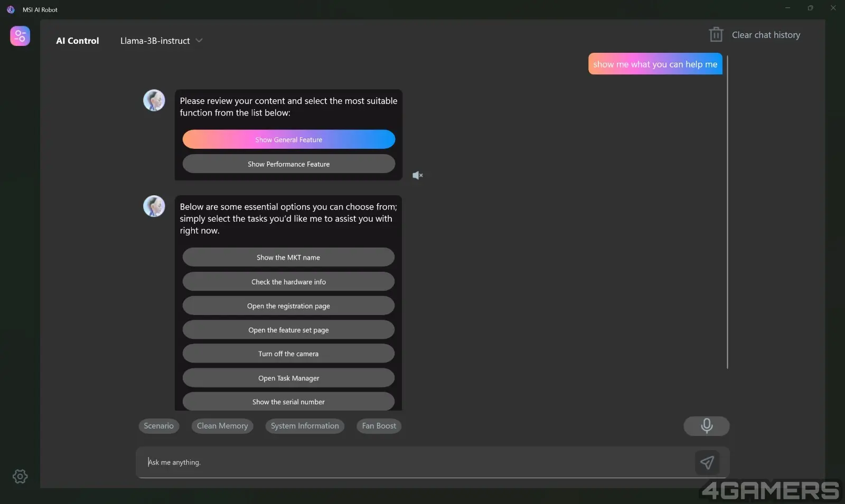The height and width of the screenshot is (504, 845).
Task: Select Check the hardware info option
Action: (288, 281)
